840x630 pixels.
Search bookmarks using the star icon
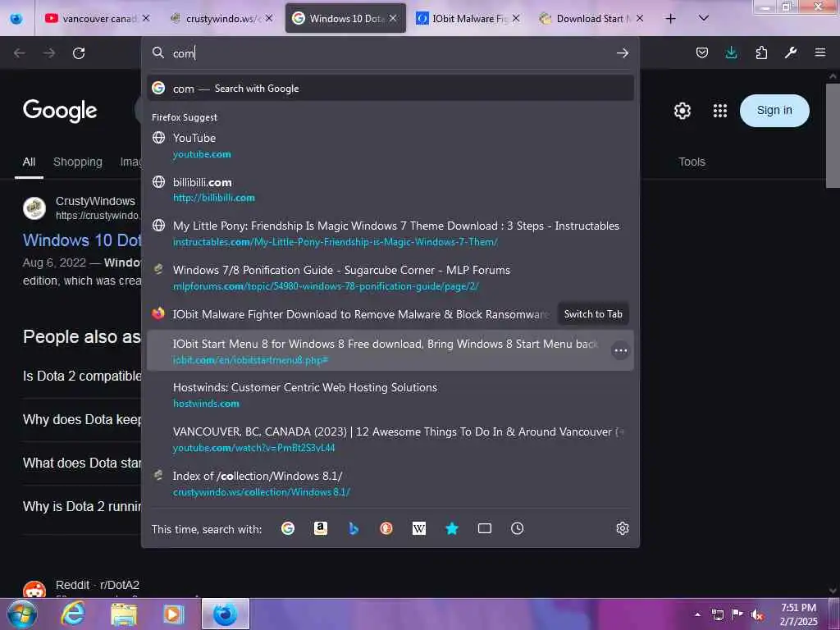click(x=452, y=529)
